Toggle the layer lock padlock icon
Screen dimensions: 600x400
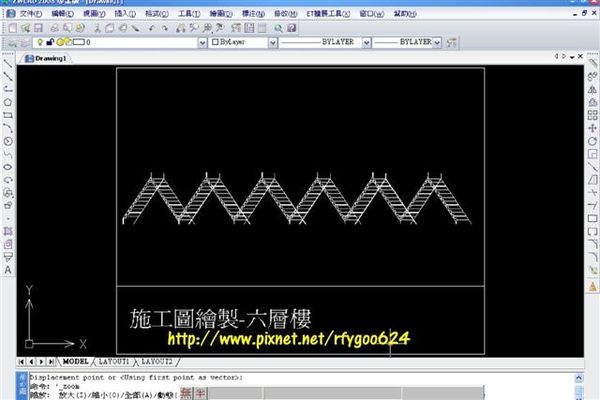(x=50, y=42)
